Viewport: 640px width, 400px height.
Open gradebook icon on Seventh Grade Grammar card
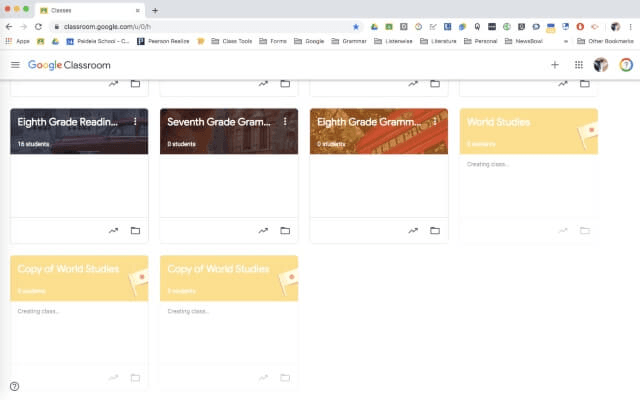tap(263, 231)
